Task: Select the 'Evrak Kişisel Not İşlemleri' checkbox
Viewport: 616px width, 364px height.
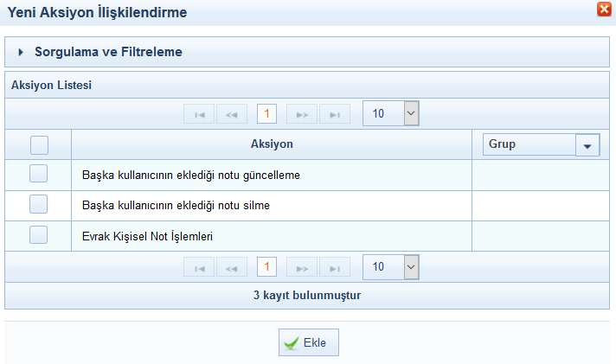Action: pyautogui.click(x=39, y=235)
